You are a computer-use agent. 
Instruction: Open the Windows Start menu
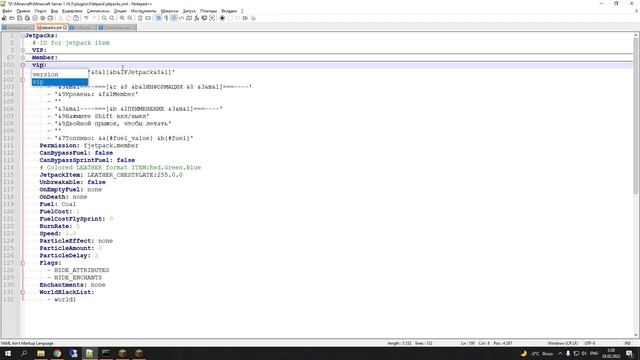click(x=8, y=353)
